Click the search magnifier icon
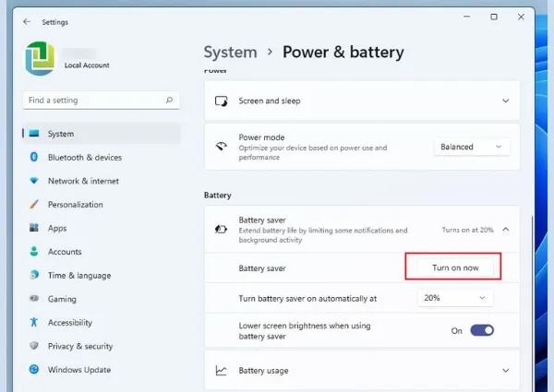 (x=169, y=101)
